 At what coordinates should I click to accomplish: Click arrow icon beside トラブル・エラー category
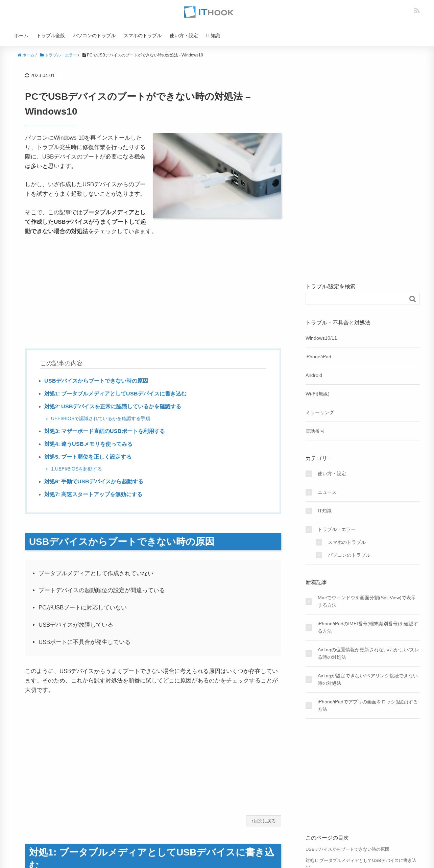point(309,530)
